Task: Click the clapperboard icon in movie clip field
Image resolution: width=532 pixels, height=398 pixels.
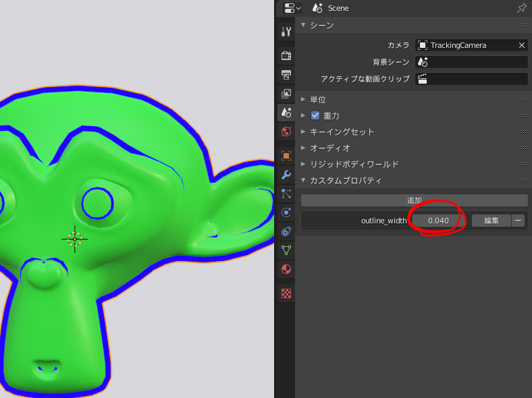Action: [x=423, y=79]
